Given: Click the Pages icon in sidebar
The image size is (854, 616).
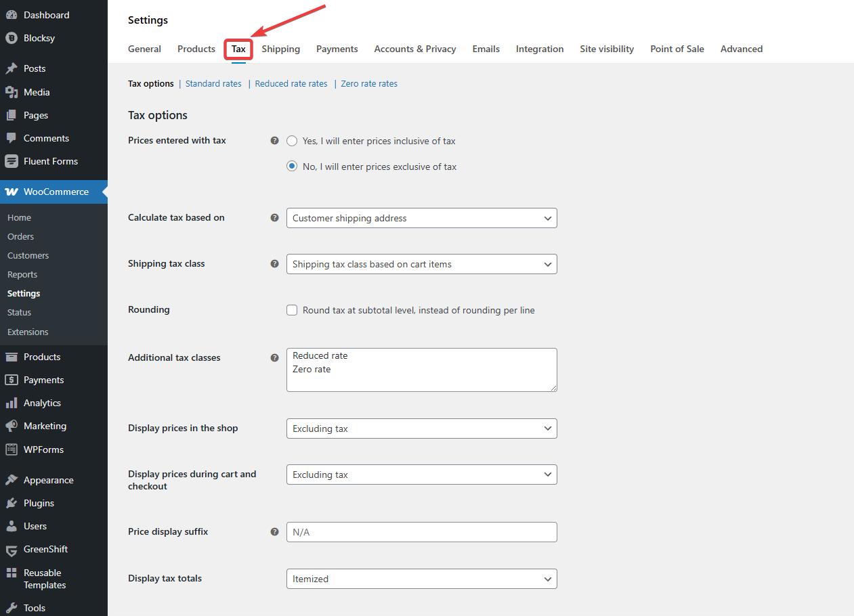Looking at the screenshot, I should pyautogui.click(x=12, y=115).
